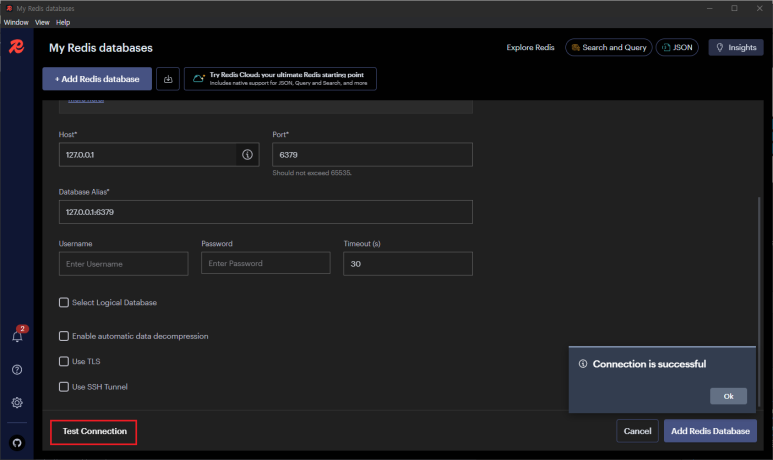Open the help center question mark icon
Viewport: 773px width, 460px height.
[17, 370]
